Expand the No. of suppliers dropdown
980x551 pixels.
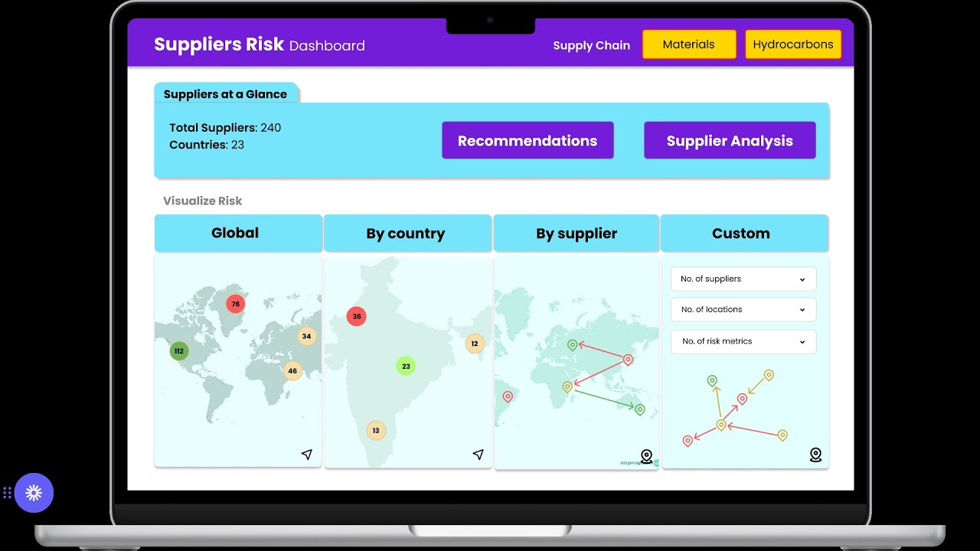743,279
